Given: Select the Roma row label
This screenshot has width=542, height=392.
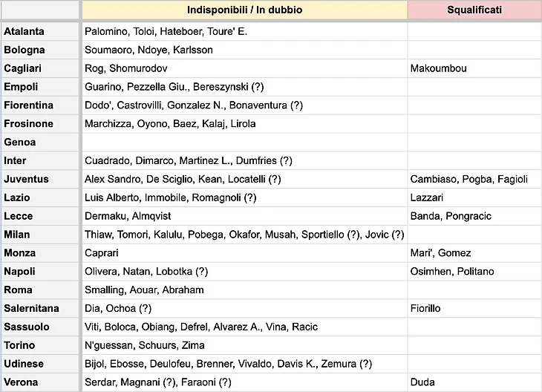Looking at the screenshot, I should [x=40, y=290].
